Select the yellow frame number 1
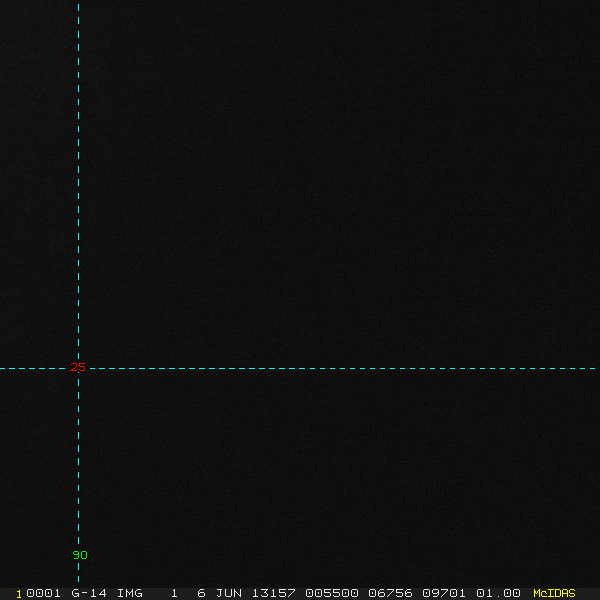Viewport: 600px width, 600px height. [x=19, y=594]
